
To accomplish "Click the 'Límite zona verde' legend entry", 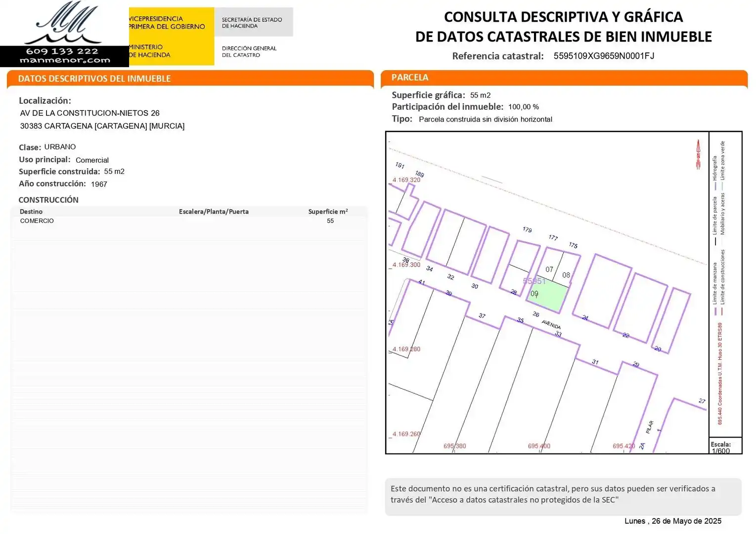I will click(x=722, y=166).
